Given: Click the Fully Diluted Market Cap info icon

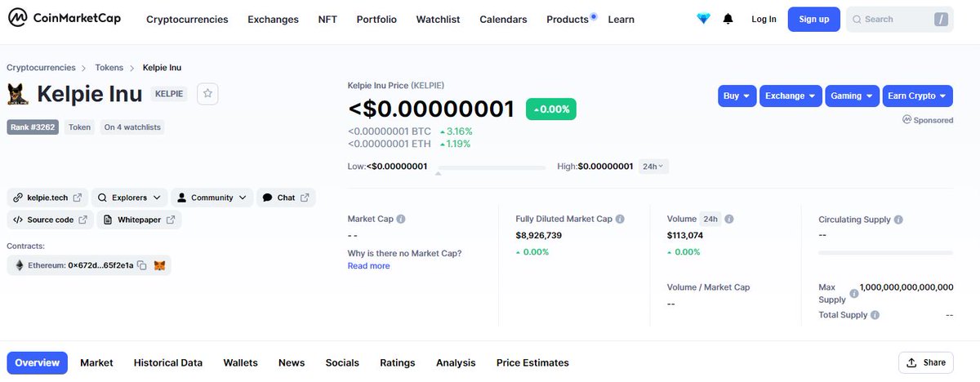Looking at the screenshot, I should click(x=620, y=219).
